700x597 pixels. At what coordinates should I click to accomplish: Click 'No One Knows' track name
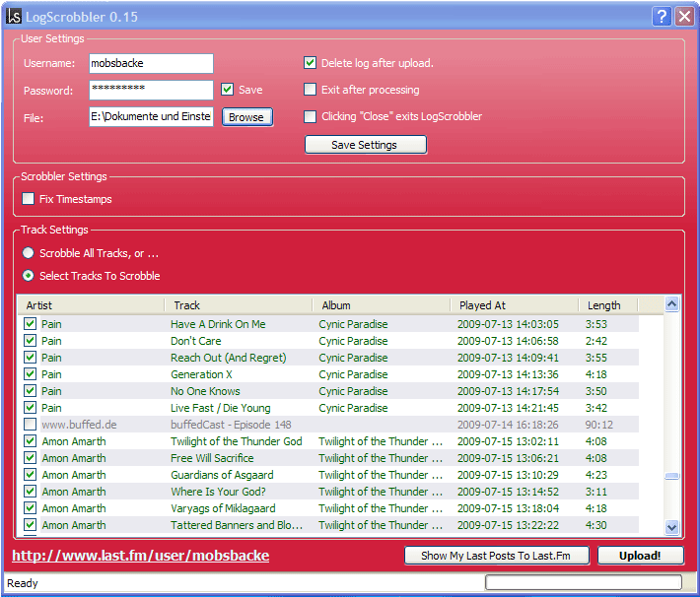click(x=205, y=391)
